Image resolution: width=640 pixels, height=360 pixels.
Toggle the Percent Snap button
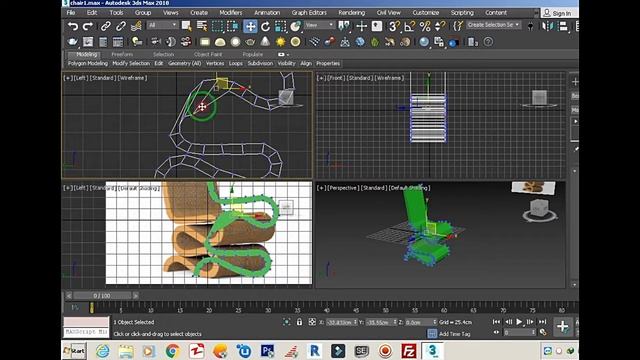tap(424, 27)
